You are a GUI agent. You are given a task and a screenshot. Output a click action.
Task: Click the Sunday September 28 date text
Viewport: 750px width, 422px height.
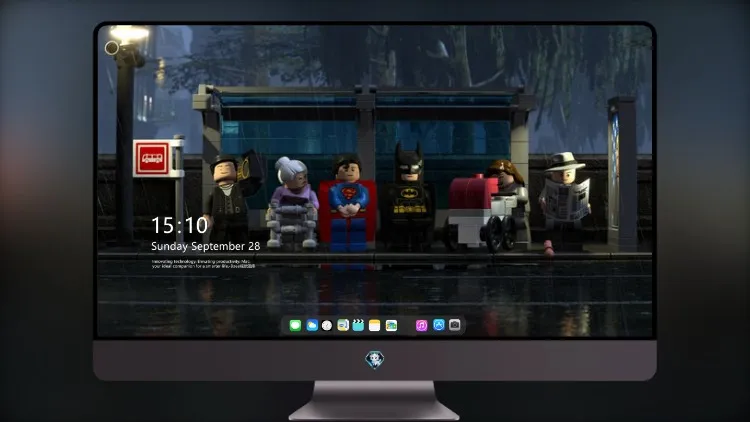tap(206, 246)
